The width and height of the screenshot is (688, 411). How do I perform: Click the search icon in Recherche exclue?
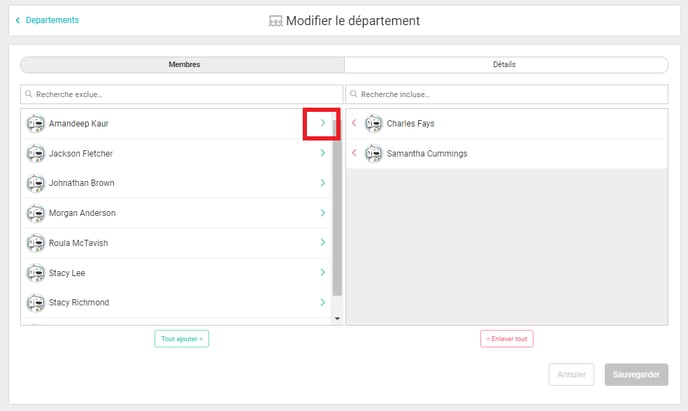point(29,94)
